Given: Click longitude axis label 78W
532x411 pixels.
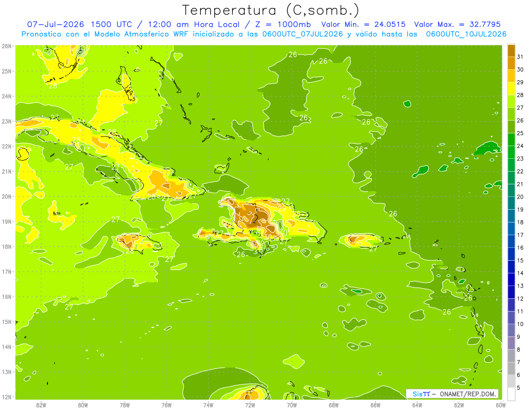Looking at the screenshot, I should tap(125, 405).
